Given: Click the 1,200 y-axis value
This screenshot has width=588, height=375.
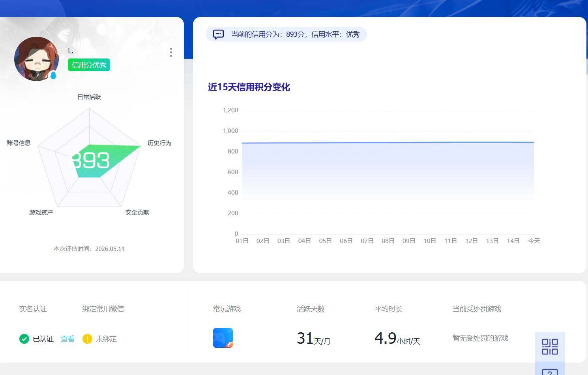Looking at the screenshot, I should (230, 110).
